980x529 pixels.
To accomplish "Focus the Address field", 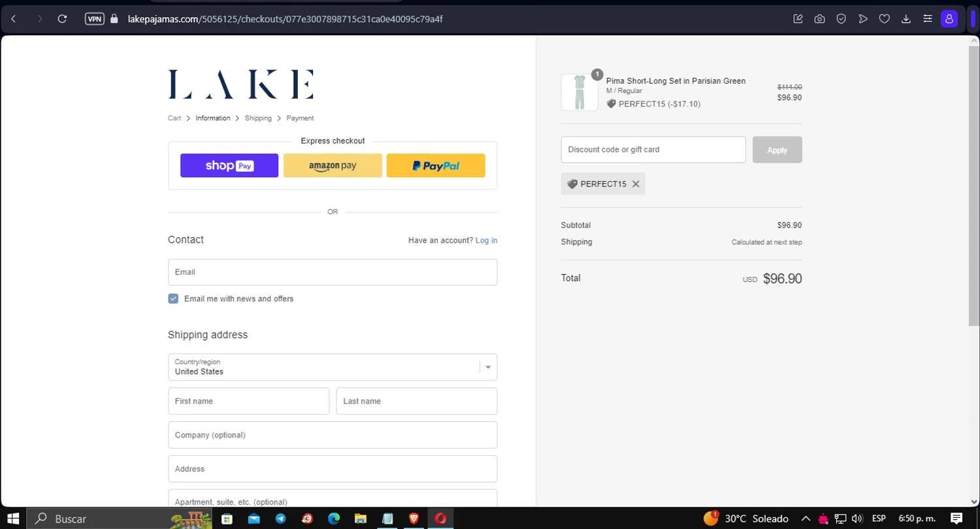I will 333,469.
